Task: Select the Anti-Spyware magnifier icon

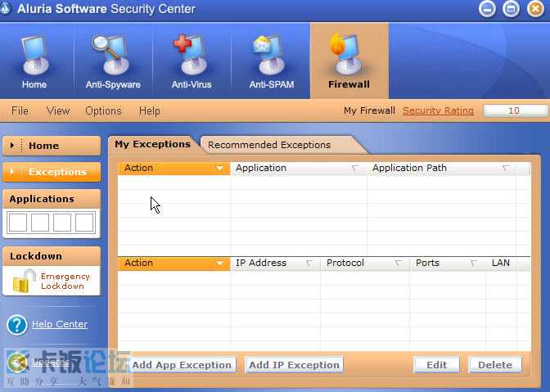Action: click(111, 55)
